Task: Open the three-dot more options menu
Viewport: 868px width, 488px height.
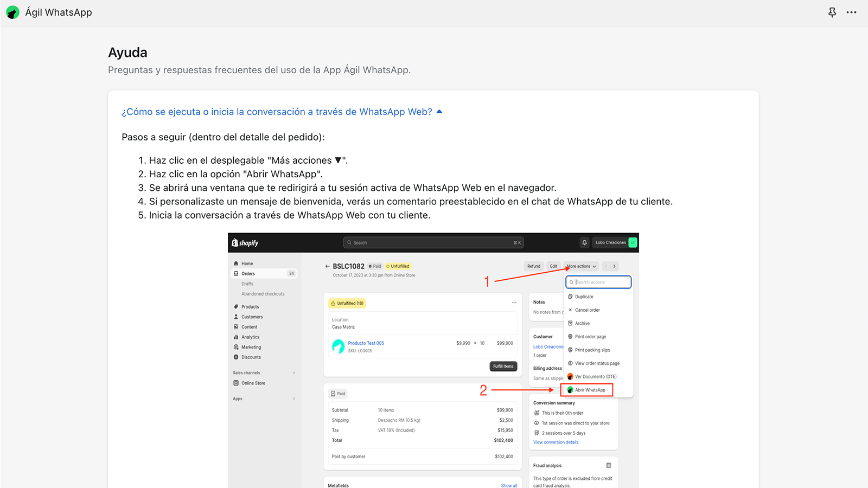Action: coord(851,12)
